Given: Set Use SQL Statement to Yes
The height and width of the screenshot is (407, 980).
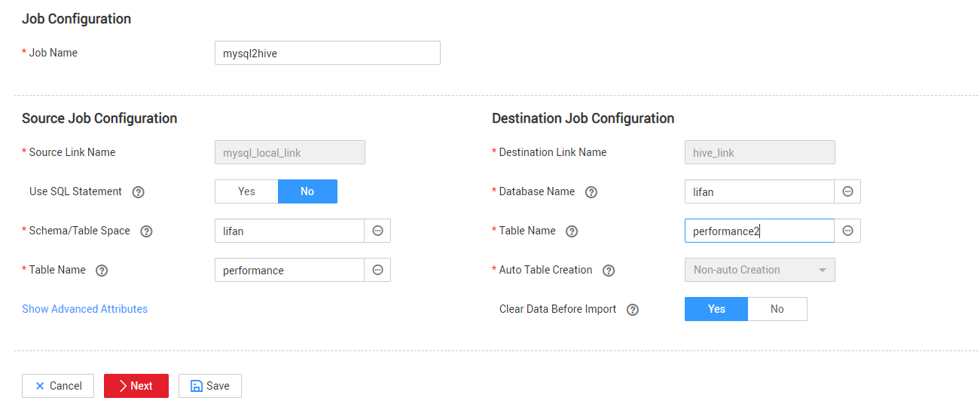Looking at the screenshot, I should [246, 191].
